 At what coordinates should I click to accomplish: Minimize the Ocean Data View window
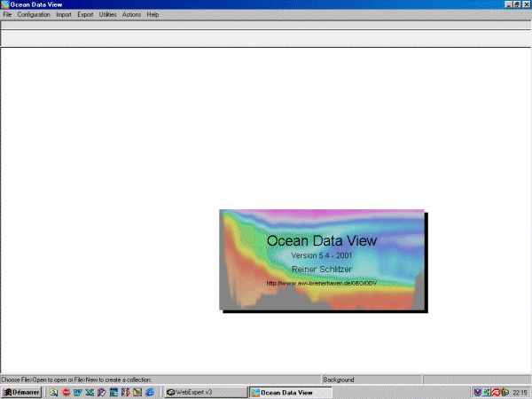[x=508, y=4]
